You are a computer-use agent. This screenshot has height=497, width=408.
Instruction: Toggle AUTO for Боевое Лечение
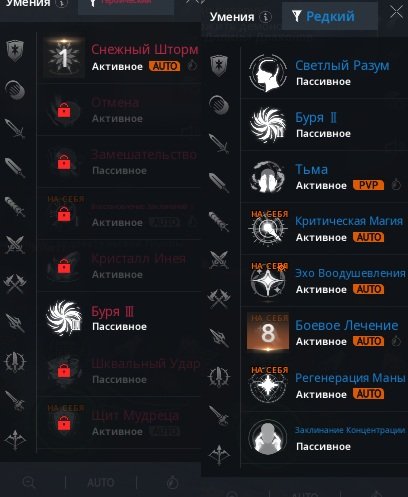pos(369,341)
